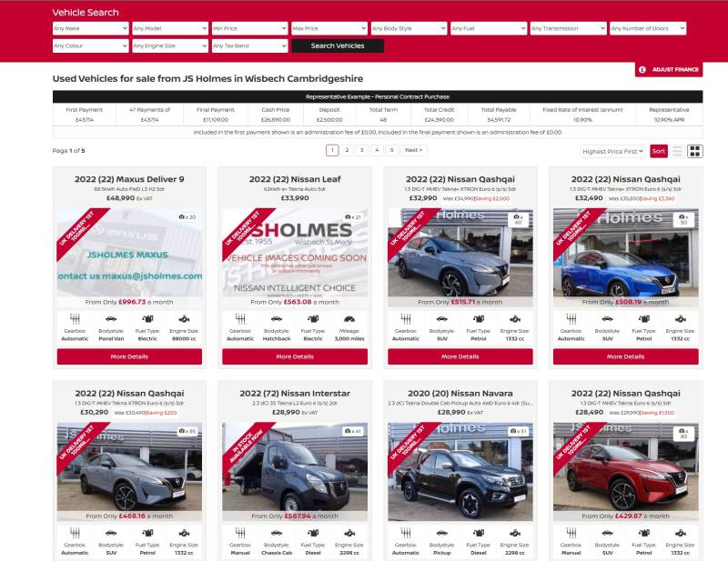Open the Any Engine Size dropdown
The image size is (728, 561).
pos(170,46)
